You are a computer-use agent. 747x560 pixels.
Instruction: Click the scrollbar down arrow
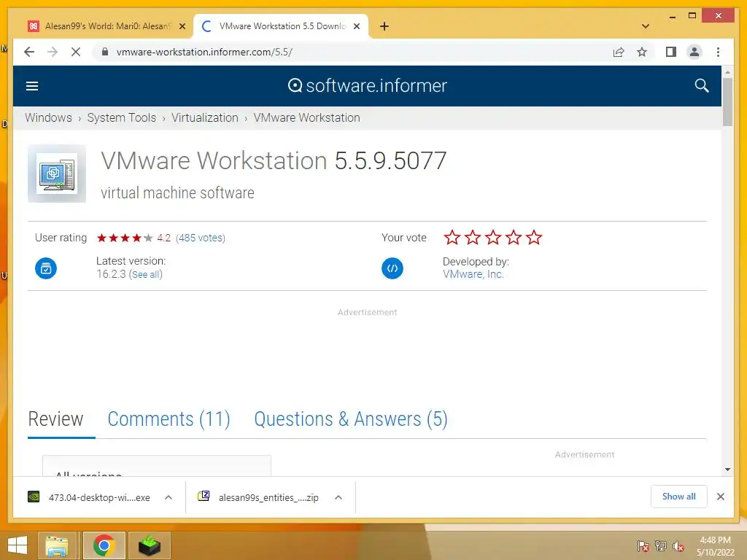727,470
